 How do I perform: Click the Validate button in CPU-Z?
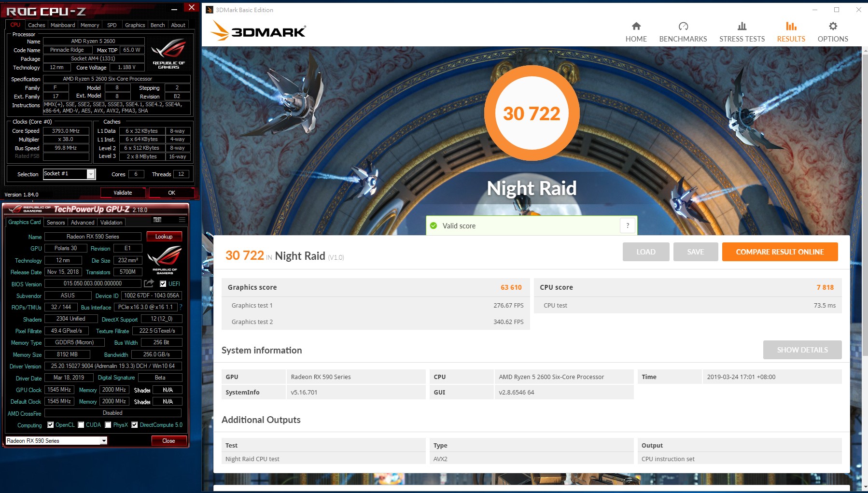(123, 193)
